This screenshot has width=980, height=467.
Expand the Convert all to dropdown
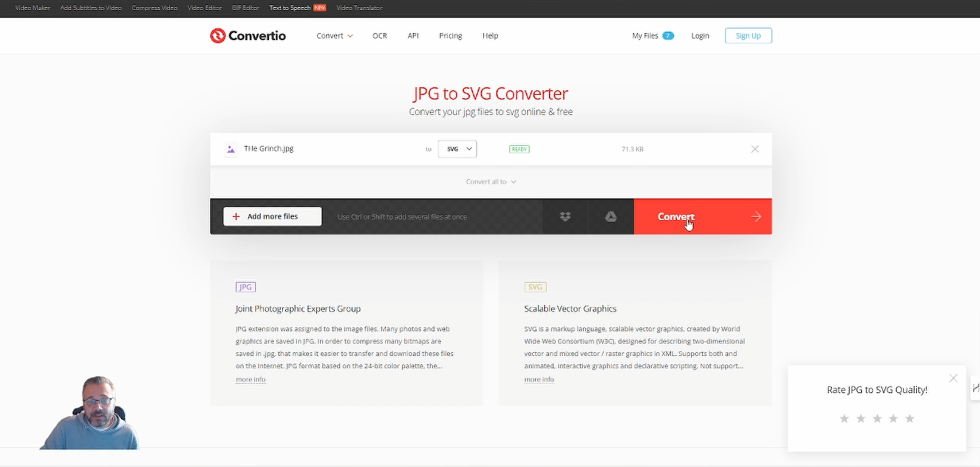tap(491, 182)
